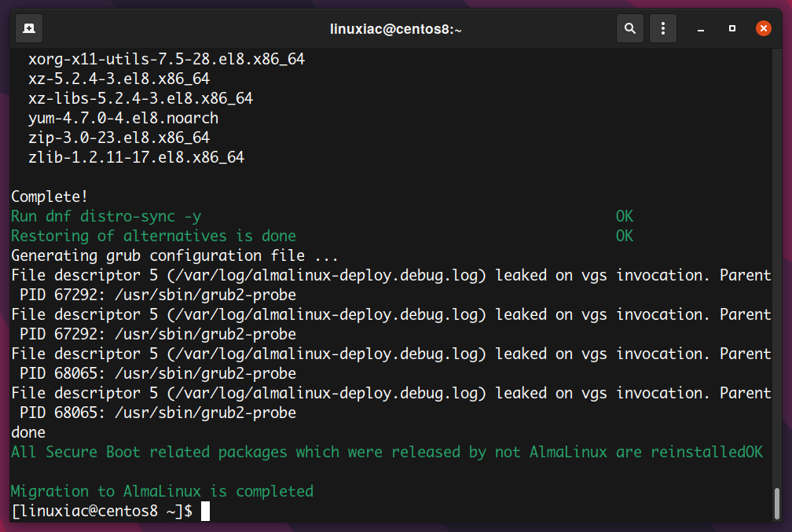Click the 'done' output line
792x532 pixels.
[x=28, y=432]
